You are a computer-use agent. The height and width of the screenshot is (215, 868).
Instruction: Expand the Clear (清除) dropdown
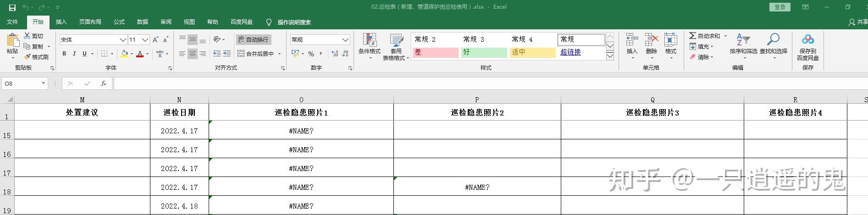coord(712,57)
